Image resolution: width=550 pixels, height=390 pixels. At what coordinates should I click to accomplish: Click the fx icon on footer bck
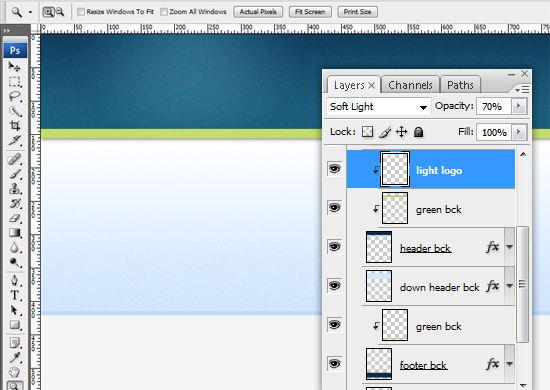[x=492, y=364]
